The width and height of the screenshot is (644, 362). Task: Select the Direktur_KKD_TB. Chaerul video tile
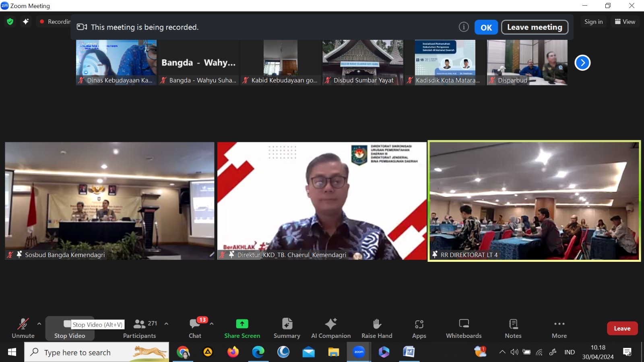[x=322, y=201]
